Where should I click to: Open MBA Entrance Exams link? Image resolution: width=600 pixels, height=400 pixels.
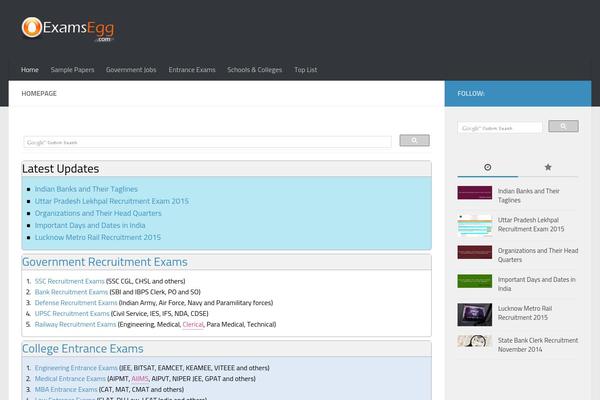point(66,389)
